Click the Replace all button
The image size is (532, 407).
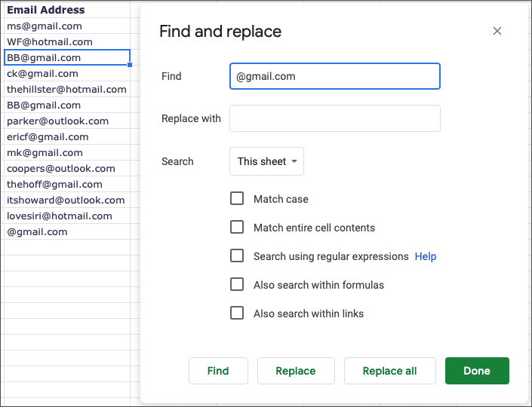[x=389, y=371]
